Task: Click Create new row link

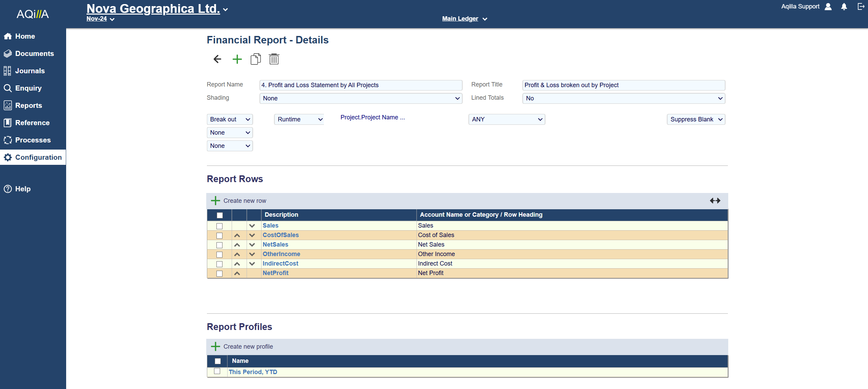Action: click(x=244, y=201)
